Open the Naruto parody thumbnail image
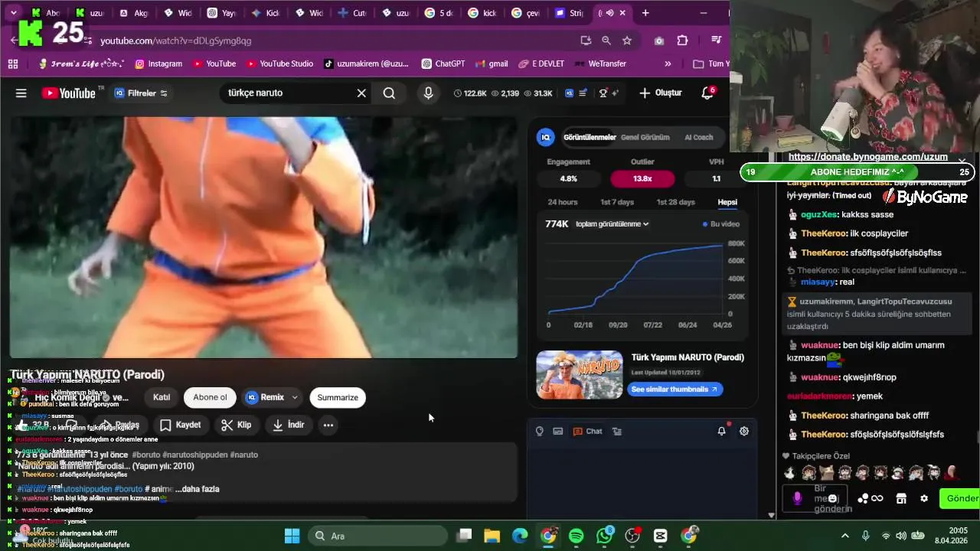Viewport: 980px width, 551px height. pos(580,375)
